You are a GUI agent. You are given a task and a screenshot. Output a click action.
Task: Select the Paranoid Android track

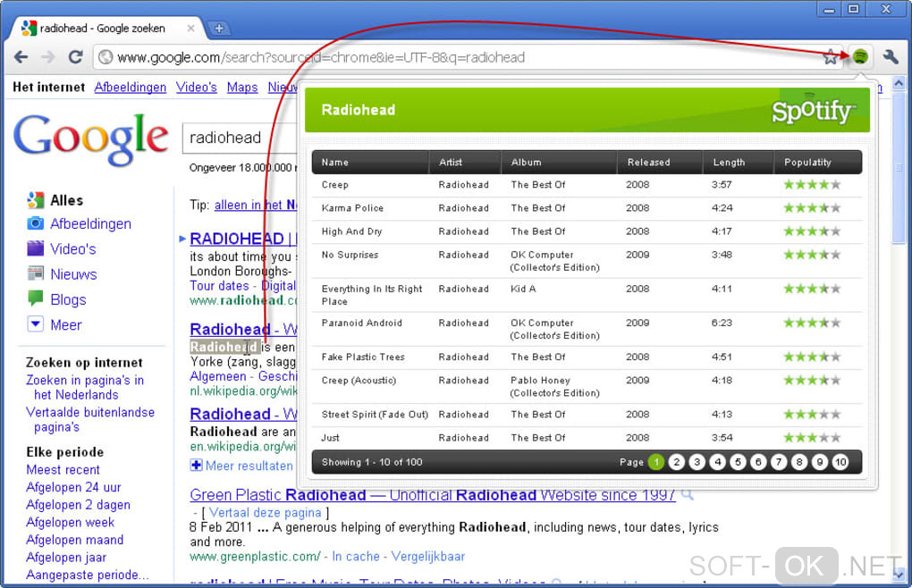coord(587,329)
